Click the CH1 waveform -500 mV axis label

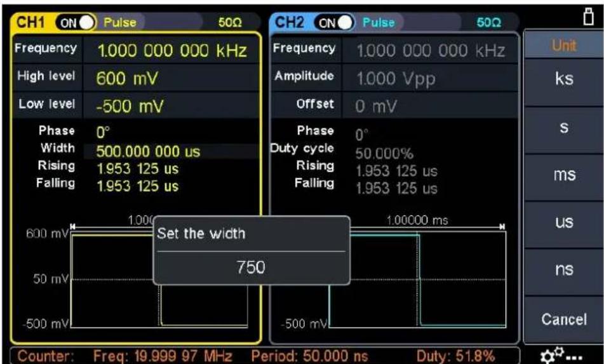click(46, 324)
